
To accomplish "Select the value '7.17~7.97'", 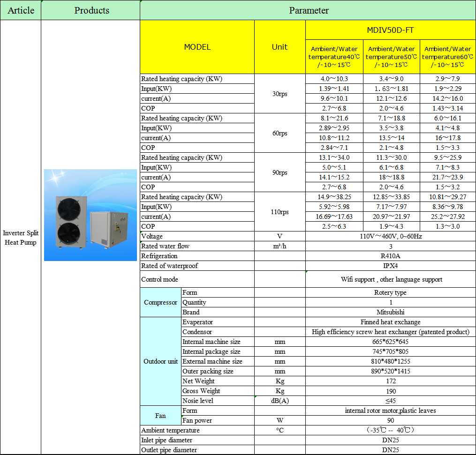I will tap(391, 207).
